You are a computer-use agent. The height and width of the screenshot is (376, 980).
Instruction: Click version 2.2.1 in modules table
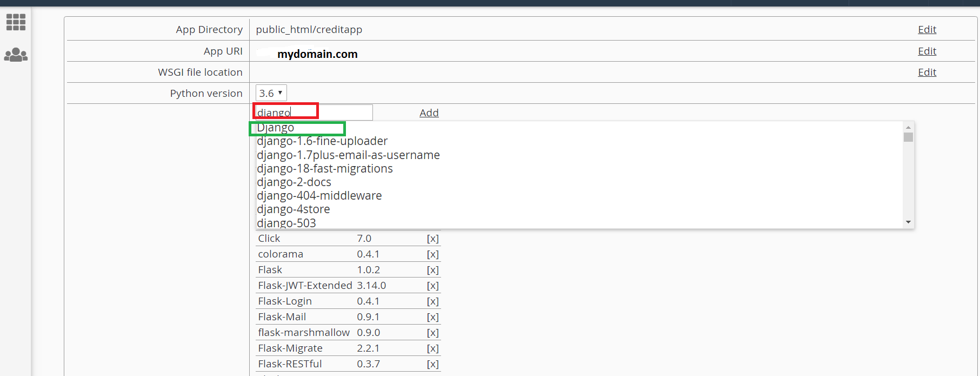[368, 348]
